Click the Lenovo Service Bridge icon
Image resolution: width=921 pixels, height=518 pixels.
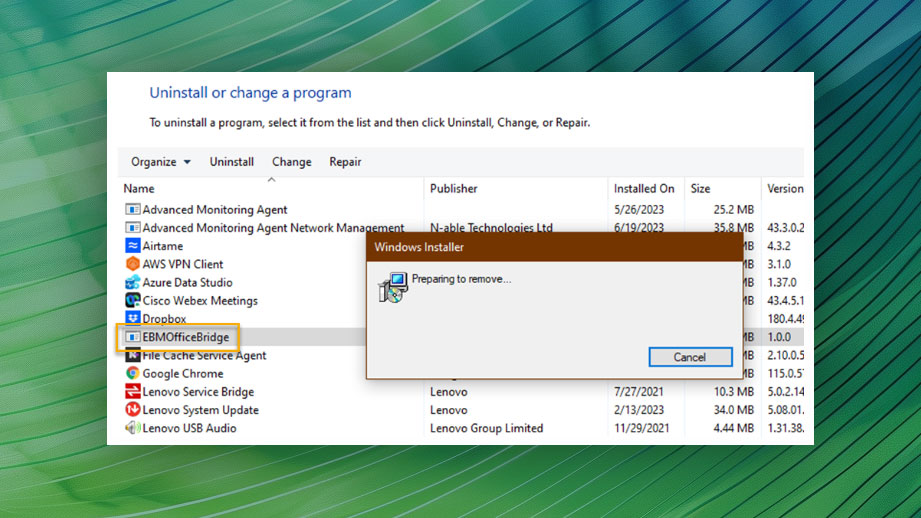click(133, 392)
